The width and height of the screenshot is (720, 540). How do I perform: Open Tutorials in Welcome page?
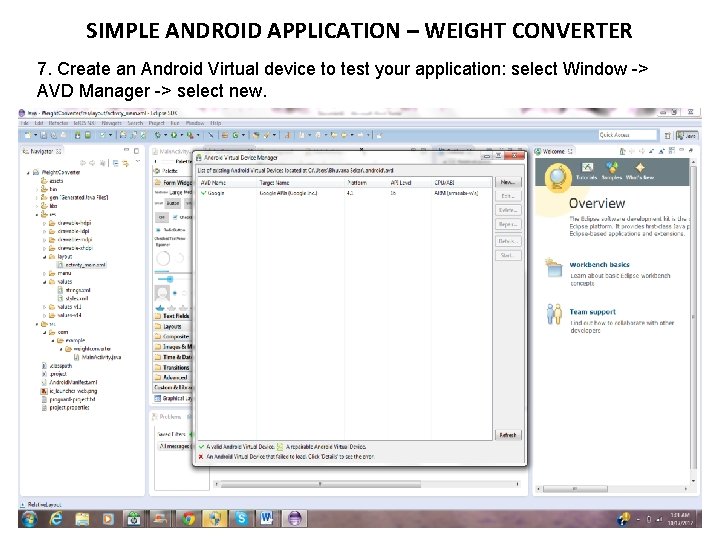coord(587,171)
